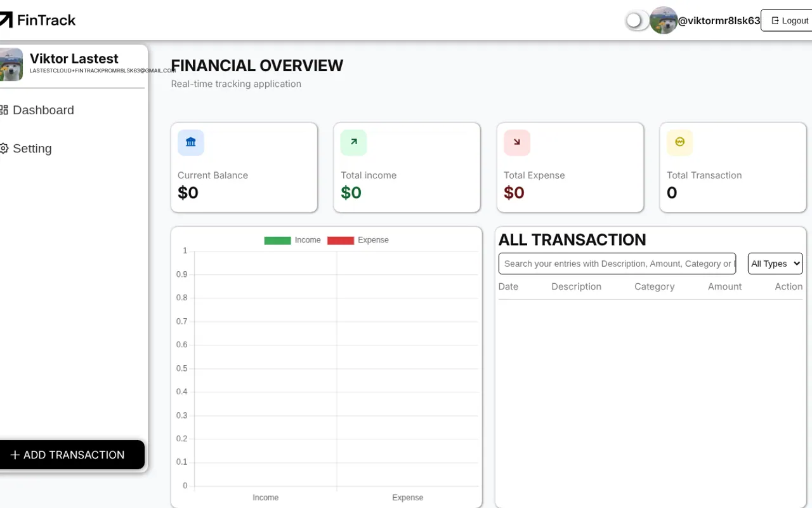Click the Total income $0 value

point(351,192)
